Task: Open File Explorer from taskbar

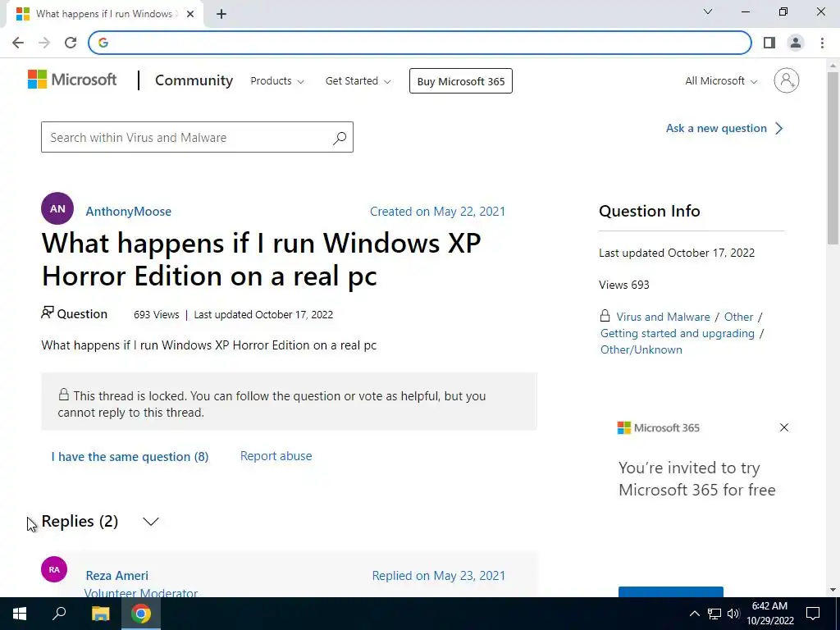Action: click(x=100, y=614)
